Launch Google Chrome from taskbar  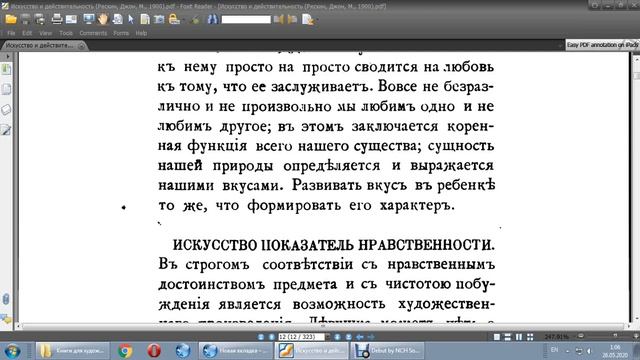125,351
